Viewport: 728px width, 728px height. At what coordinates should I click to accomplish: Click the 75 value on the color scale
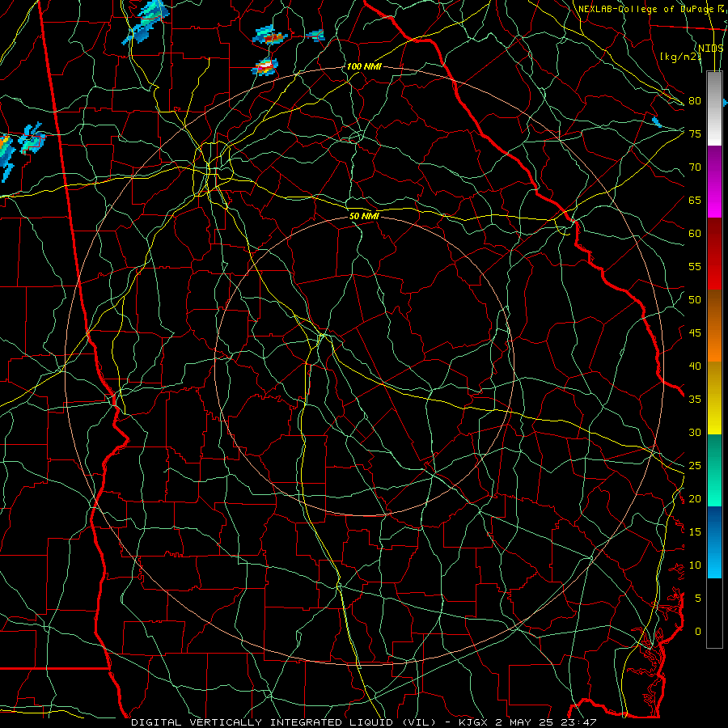695,133
